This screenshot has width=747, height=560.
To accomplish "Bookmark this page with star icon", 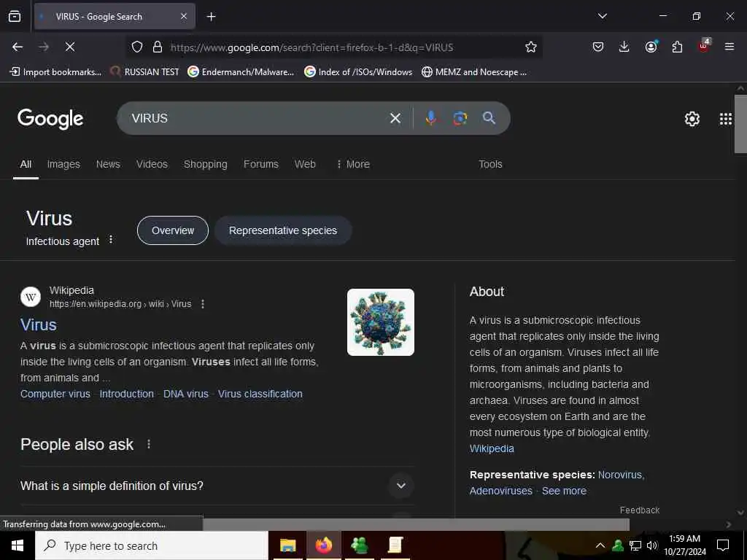I will pyautogui.click(x=531, y=47).
